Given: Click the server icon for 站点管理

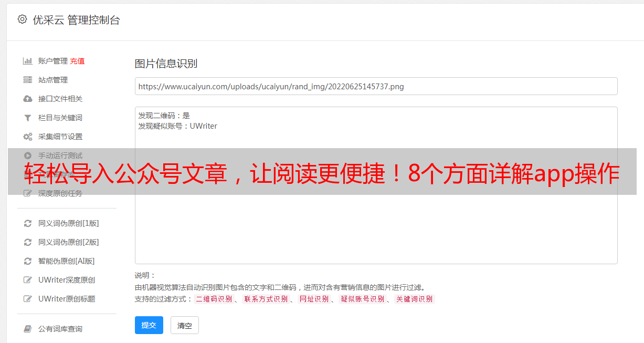Looking at the screenshot, I should coord(28,80).
